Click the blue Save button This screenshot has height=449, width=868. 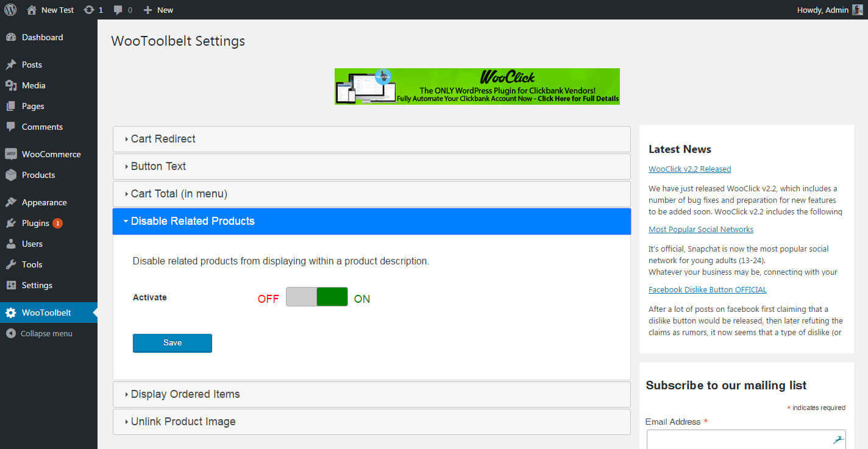173,343
